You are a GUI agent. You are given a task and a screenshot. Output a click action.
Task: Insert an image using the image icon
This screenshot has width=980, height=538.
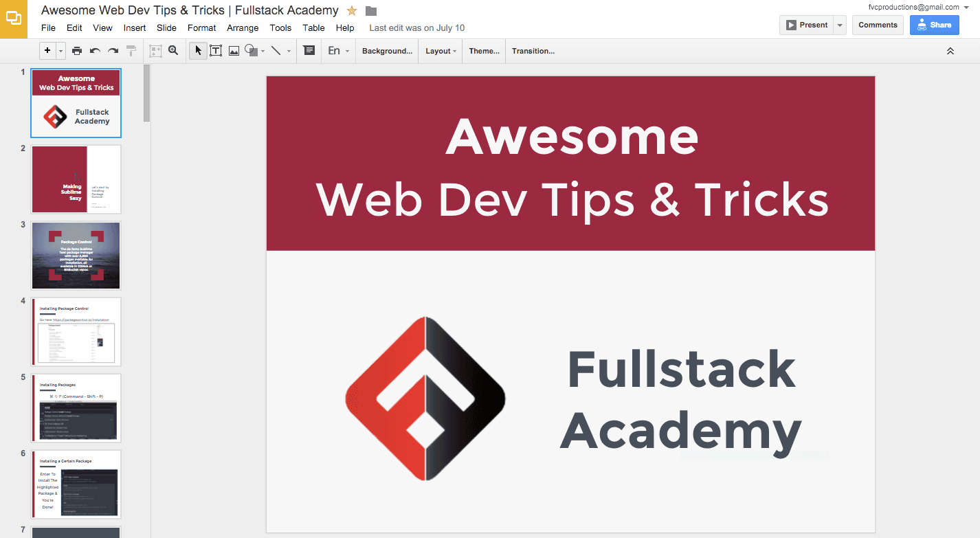[x=234, y=51]
